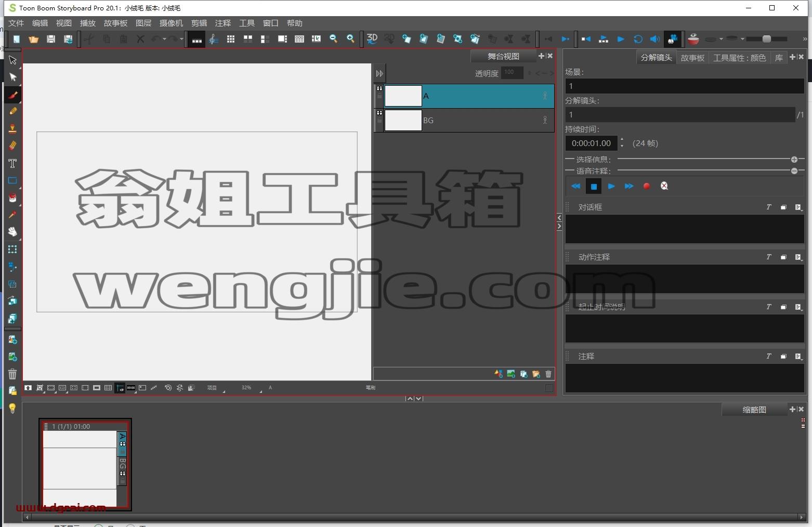Image resolution: width=812 pixels, height=527 pixels.
Task: Select the Brush tool in the left toolbar
Action: point(13,95)
